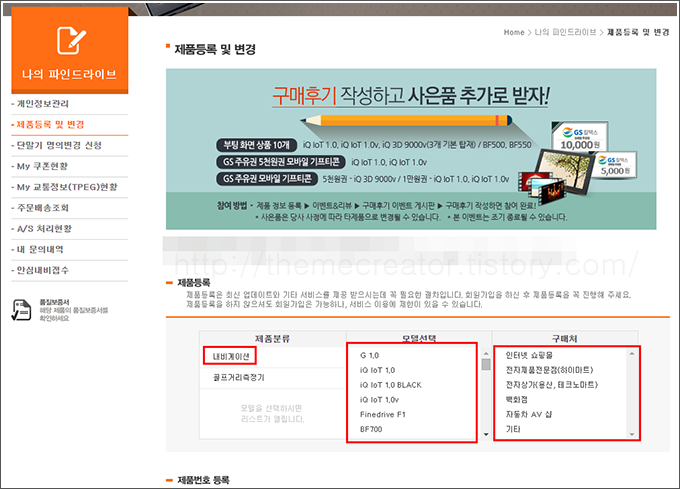Open 주문배송조회 in the sidebar
This screenshot has width=680, height=489.
click(42, 208)
